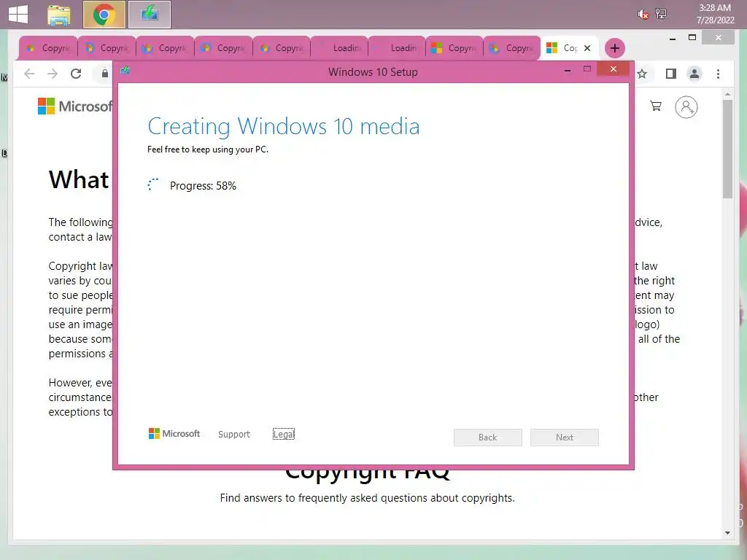Open the Windows Start menu
The image size is (747, 560).
pyautogui.click(x=18, y=15)
